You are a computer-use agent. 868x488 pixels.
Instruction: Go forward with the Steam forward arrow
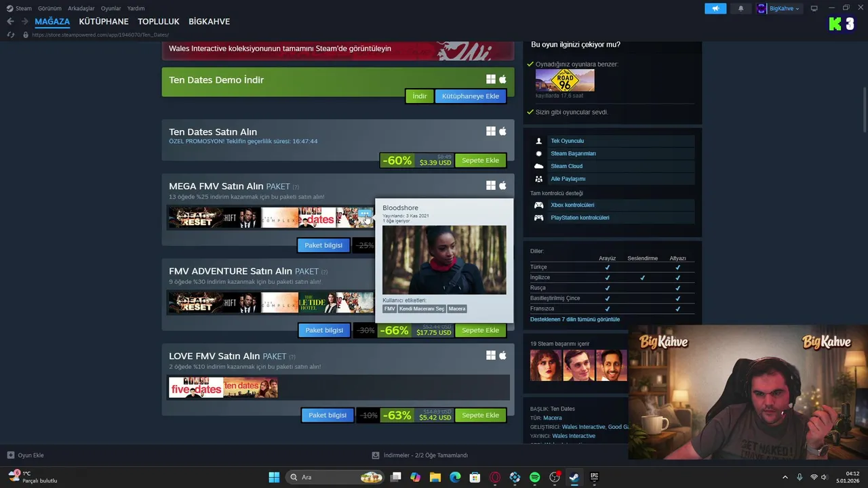[x=25, y=22]
